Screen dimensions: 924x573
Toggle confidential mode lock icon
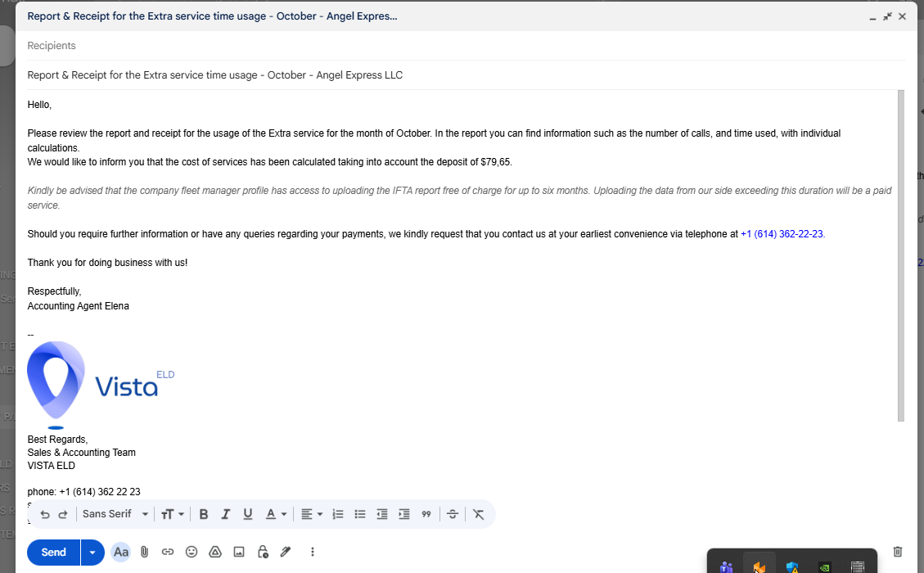(x=263, y=552)
